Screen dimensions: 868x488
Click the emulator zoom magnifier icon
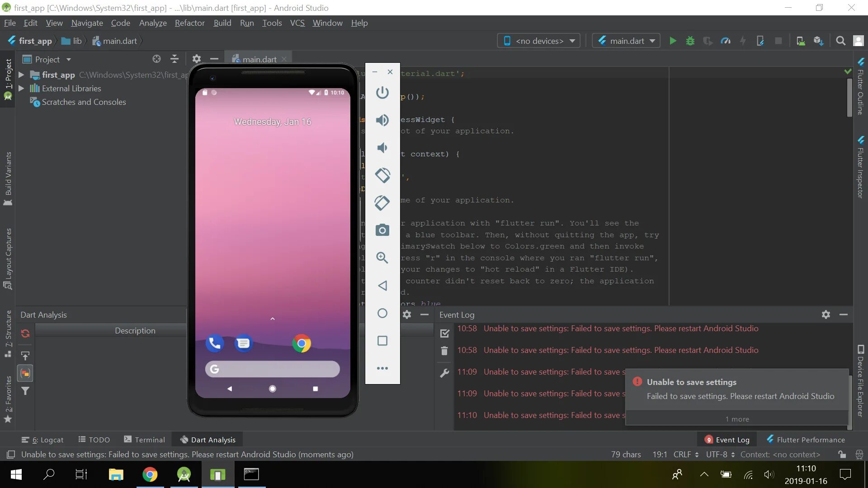(382, 258)
